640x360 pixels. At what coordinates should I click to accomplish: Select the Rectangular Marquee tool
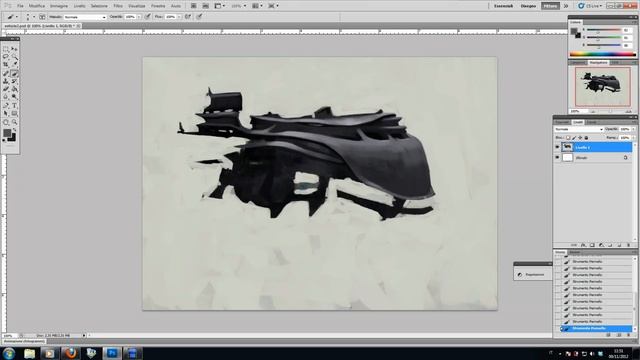(x=6, y=49)
